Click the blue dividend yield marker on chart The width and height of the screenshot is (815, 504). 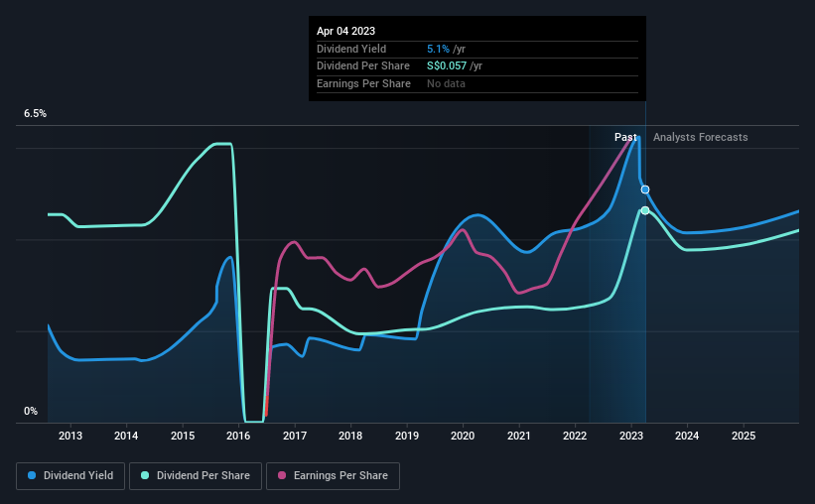tap(645, 189)
